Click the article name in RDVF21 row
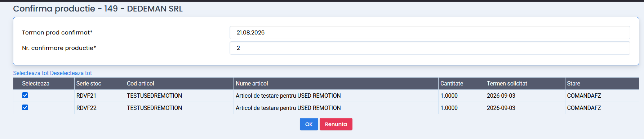 click(x=288, y=96)
